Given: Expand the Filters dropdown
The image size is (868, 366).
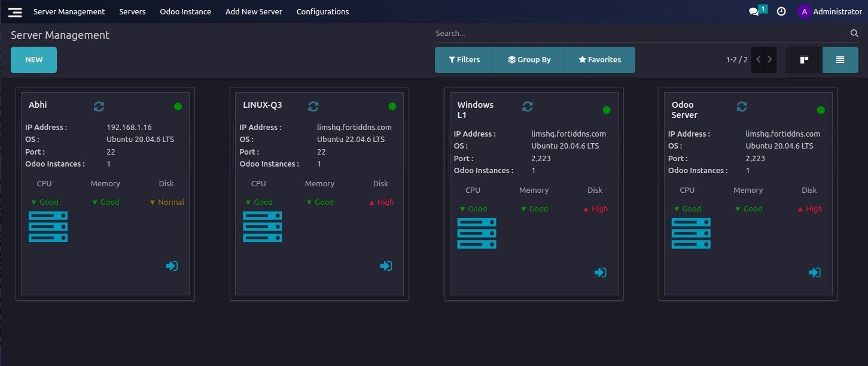Looking at the screenshot, I should pos(464,60).
